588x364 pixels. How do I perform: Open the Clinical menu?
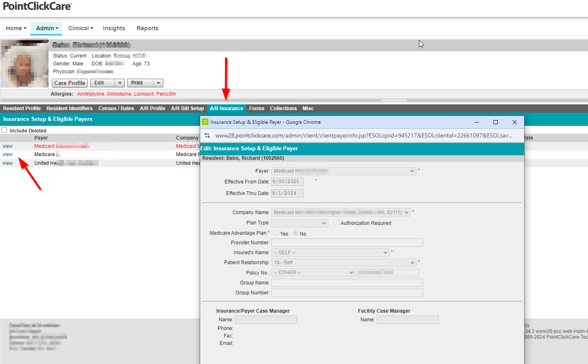coord(81,28)
